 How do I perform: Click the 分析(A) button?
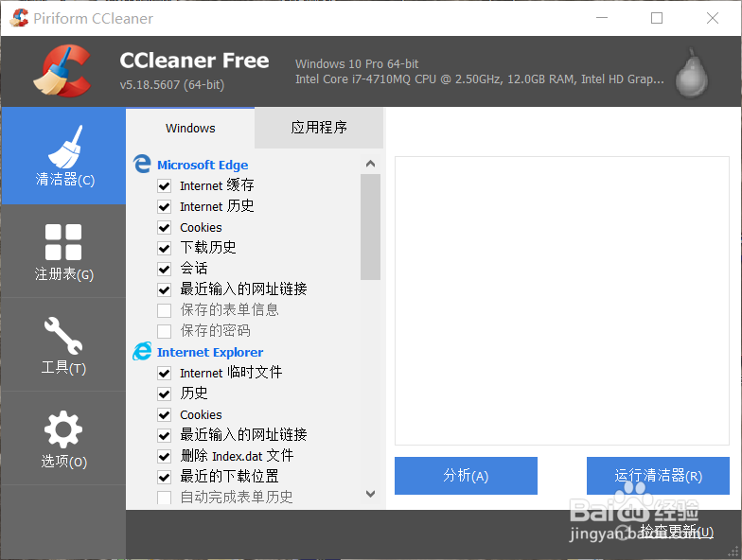click(x=466, y=475)
